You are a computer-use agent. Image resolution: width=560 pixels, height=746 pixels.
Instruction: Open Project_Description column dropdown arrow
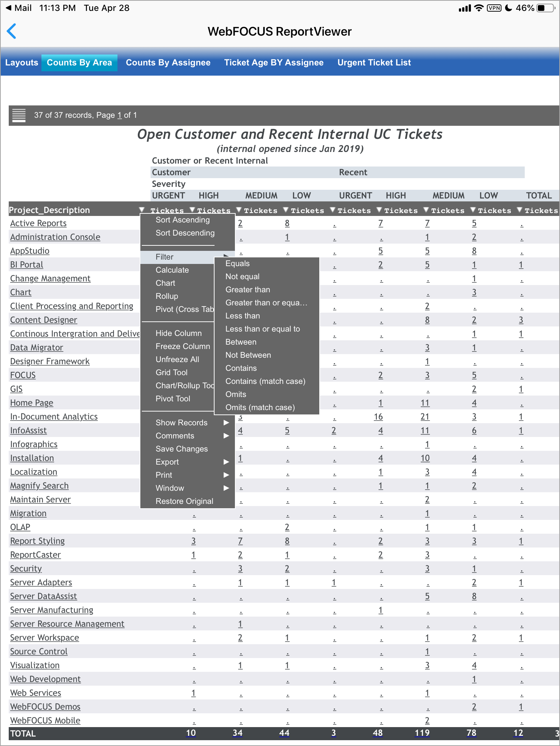tap(142, 210)
